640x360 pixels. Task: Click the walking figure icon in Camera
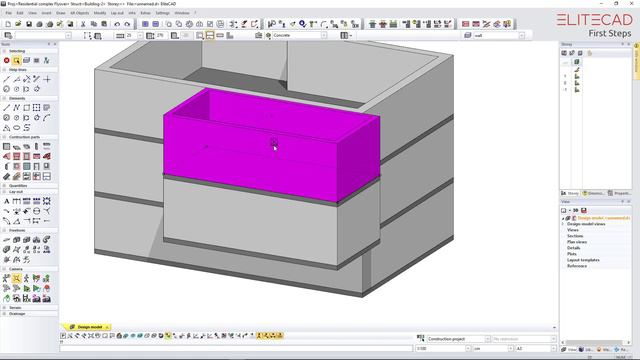(27, 278)
